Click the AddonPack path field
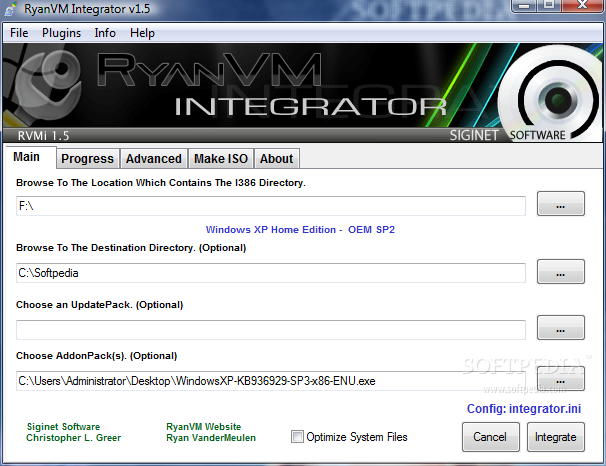The image size is (606, 466). (271, 381)
